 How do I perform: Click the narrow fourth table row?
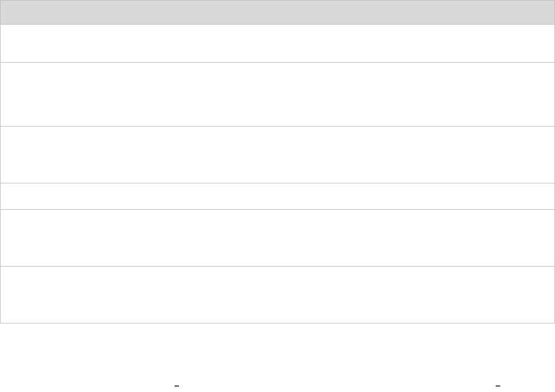277,196
